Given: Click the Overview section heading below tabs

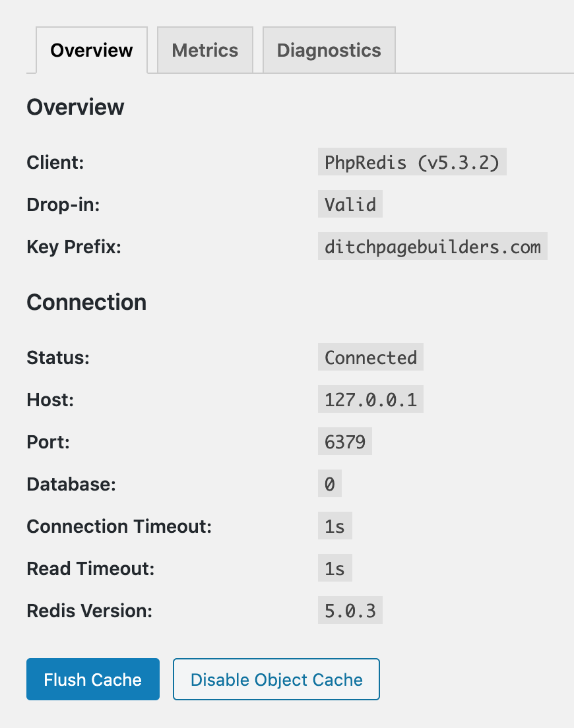Looking at the screenshot, I should coord(75,107).
